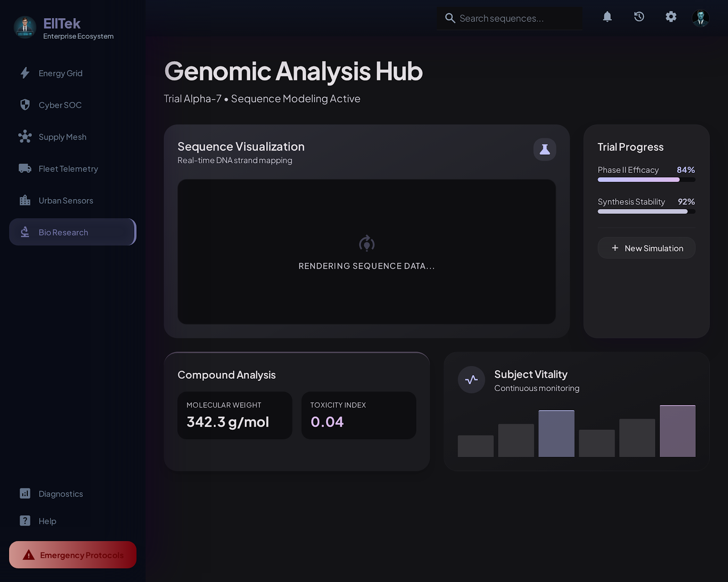This screenshot has width=728, height=582.
Task: Click the search sequences input field
Action: click(510, 18)
